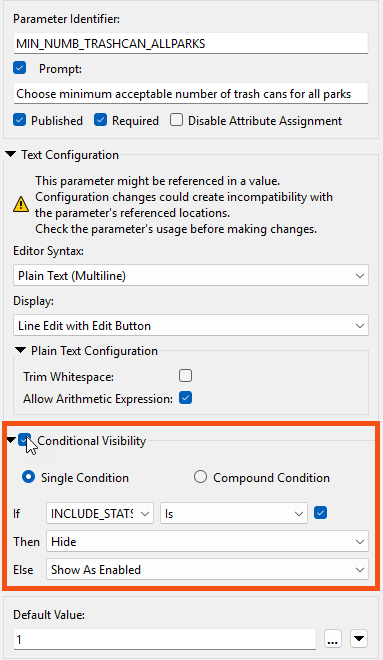Viewport: 383px width, 660px height.
Task: Enable Disable Attribute Assignment checkbox
Action: [176, 120]
